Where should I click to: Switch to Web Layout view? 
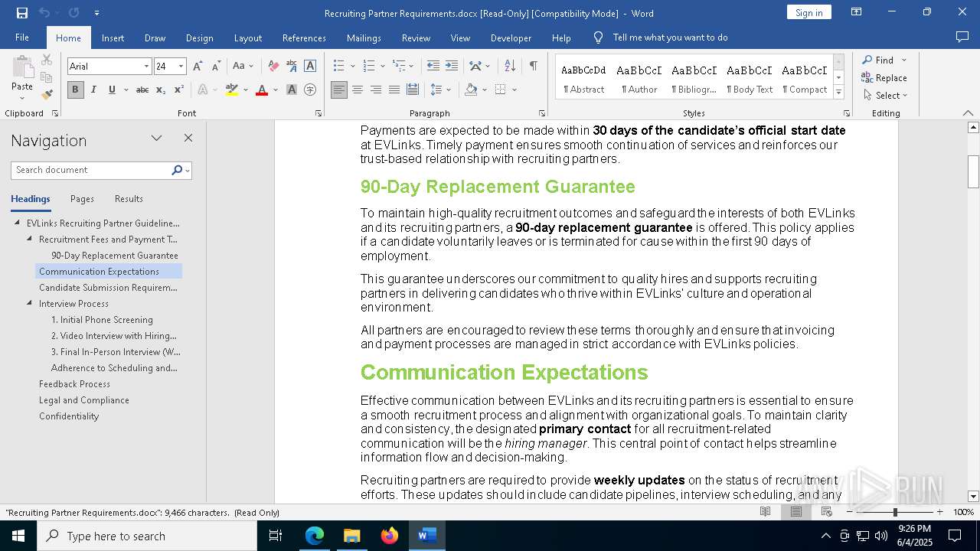827,512
